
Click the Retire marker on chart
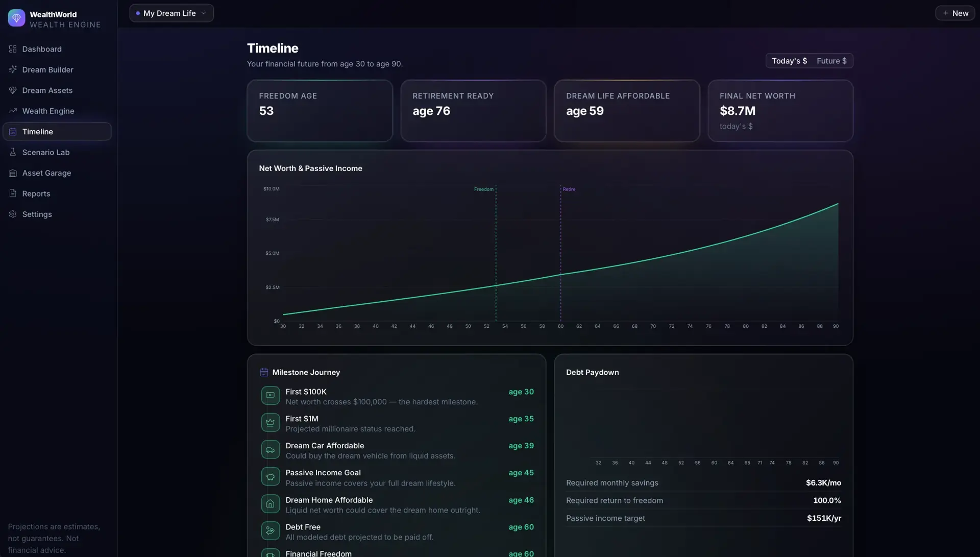tap(569, 189)
